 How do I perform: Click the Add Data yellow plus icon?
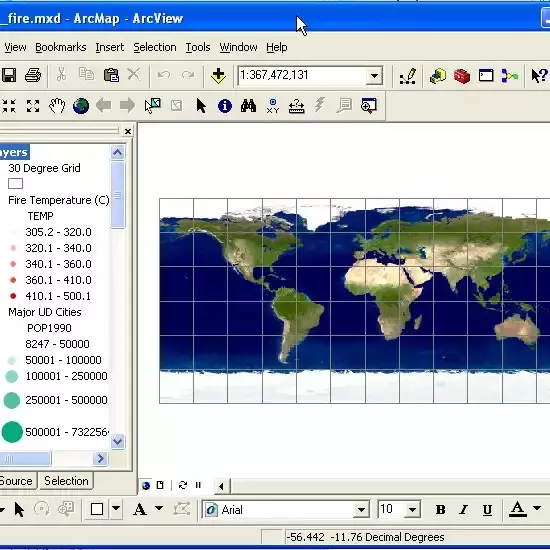pyautogui.click(x=218, y=75)
